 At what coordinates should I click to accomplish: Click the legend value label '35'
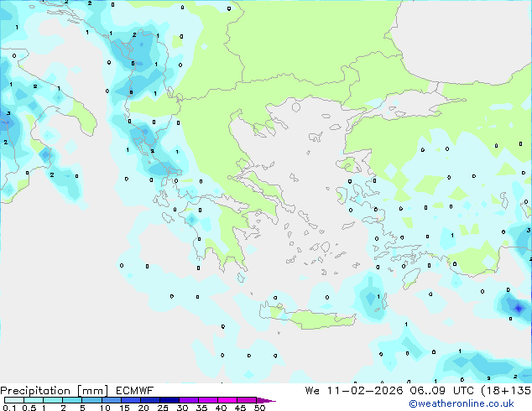[201, 408]
